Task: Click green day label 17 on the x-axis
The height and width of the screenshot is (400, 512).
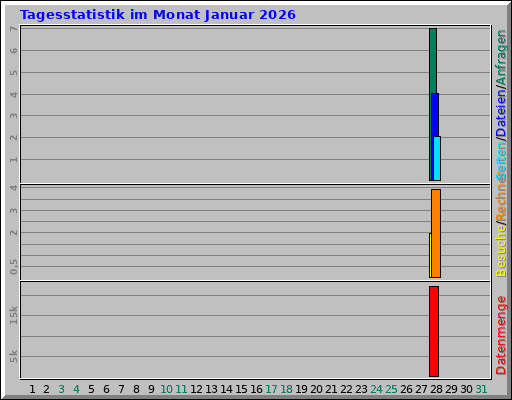Action: (x=271, y=389)
